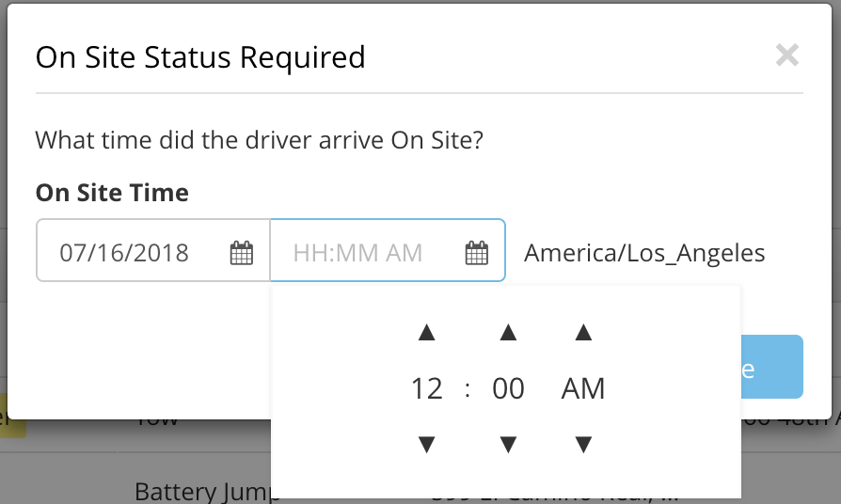Click the On Site Time label
The height and width of the screenshot is (504, 841).
112,193
